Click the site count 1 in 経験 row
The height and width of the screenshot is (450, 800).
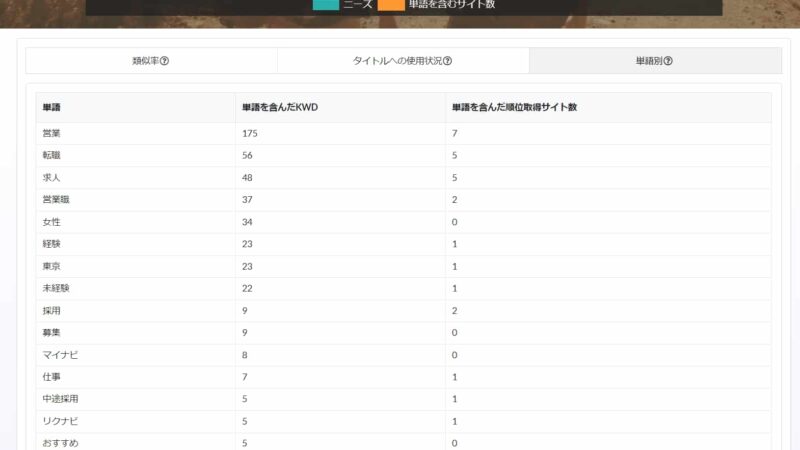455,244
